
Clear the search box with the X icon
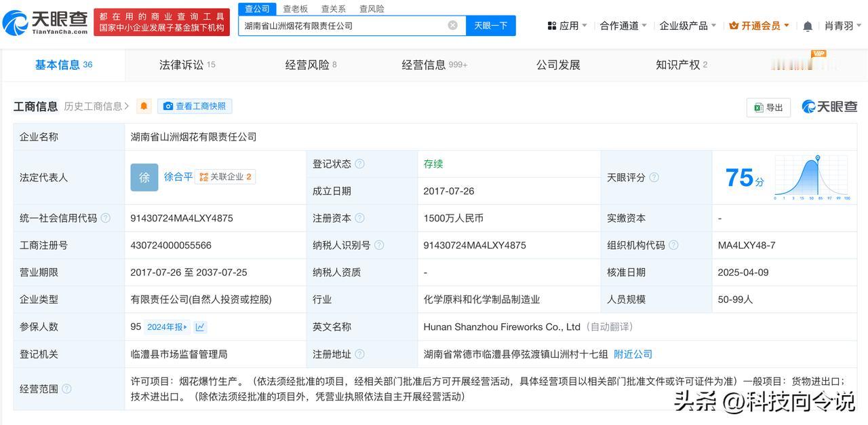(452, 25)
